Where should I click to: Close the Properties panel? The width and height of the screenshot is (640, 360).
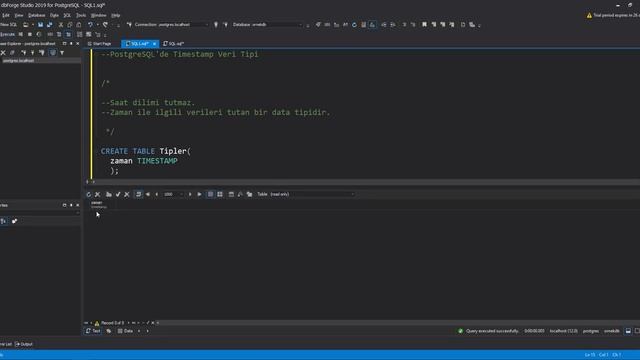click(78, 205)
